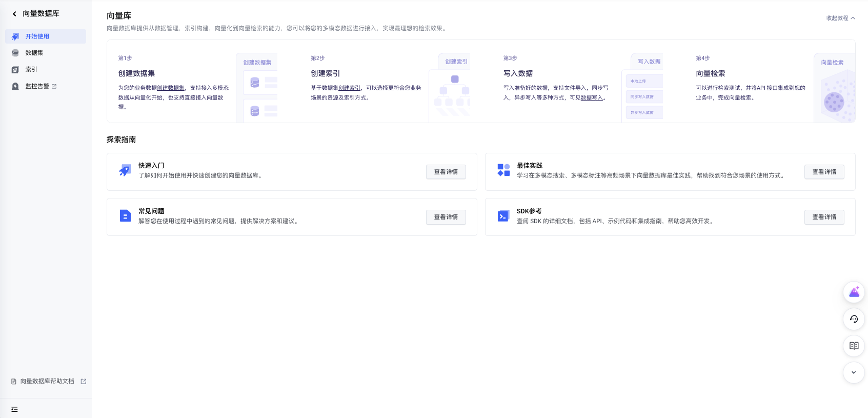Collapse the sidebar with the bottom menu icon
This screenshot has height=418, width=868.
click(14, 409)
